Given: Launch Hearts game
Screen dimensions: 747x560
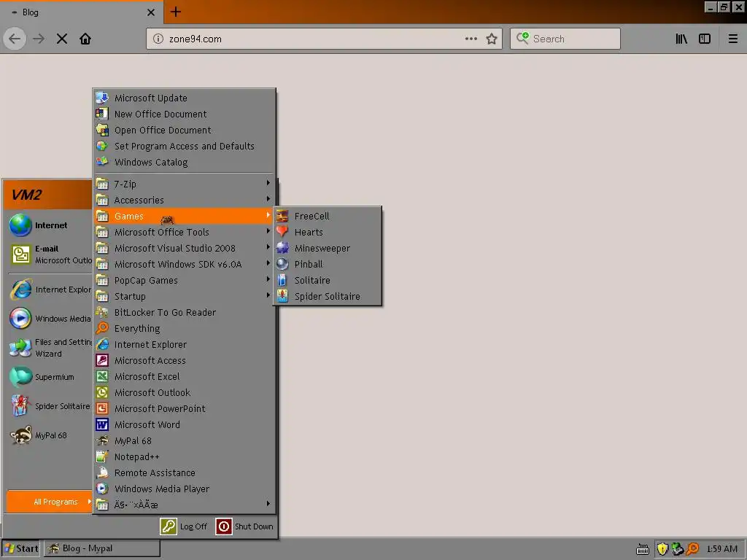Looking at the screenshot, I should click(x=328, y=233).
